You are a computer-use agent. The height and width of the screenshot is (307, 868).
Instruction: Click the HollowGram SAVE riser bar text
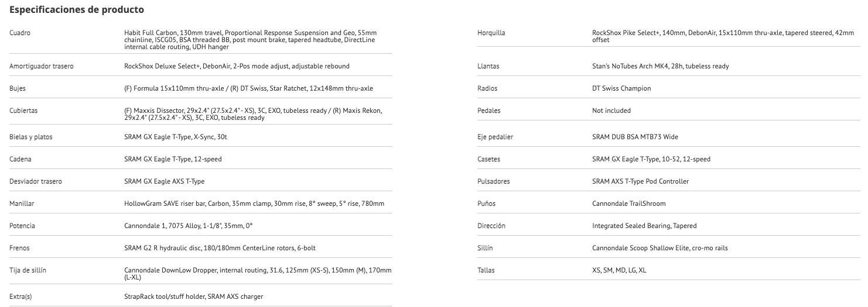pos(254,203)
